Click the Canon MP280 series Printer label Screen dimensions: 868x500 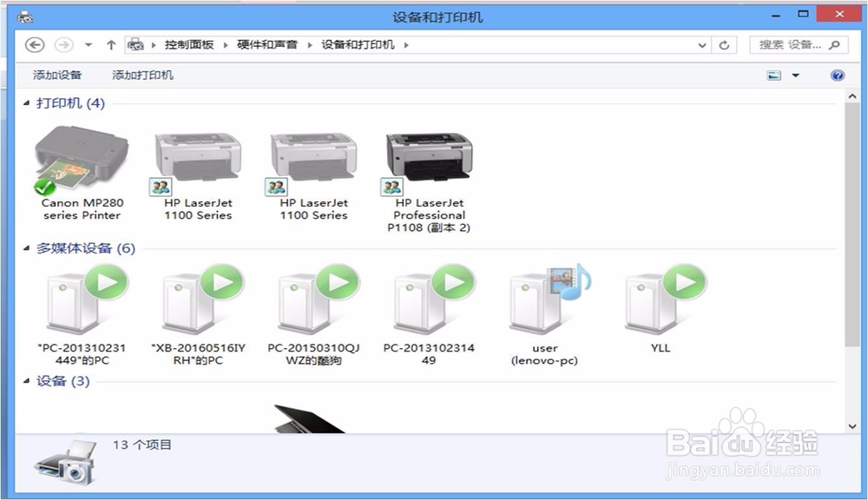point(82,209)
